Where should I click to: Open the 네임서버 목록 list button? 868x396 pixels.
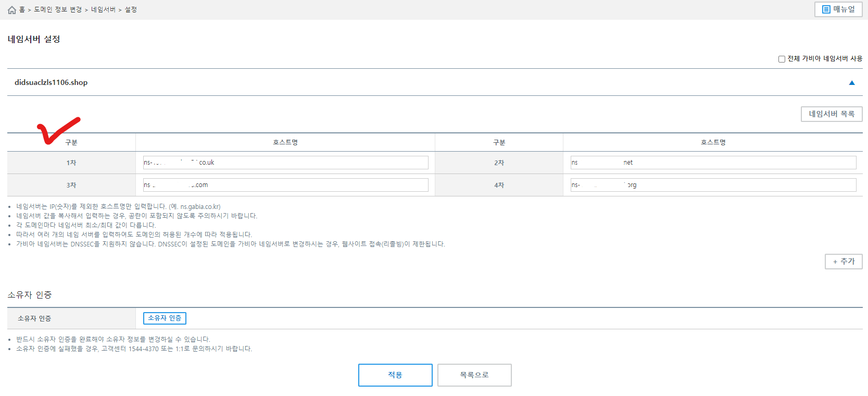(x=831, y=114)
